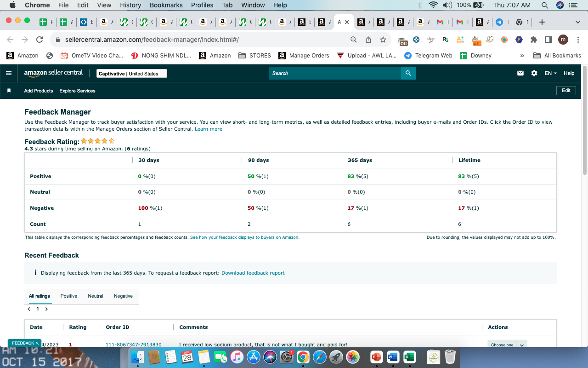Open the Seller Central messages mail icon

click(520, 73)
